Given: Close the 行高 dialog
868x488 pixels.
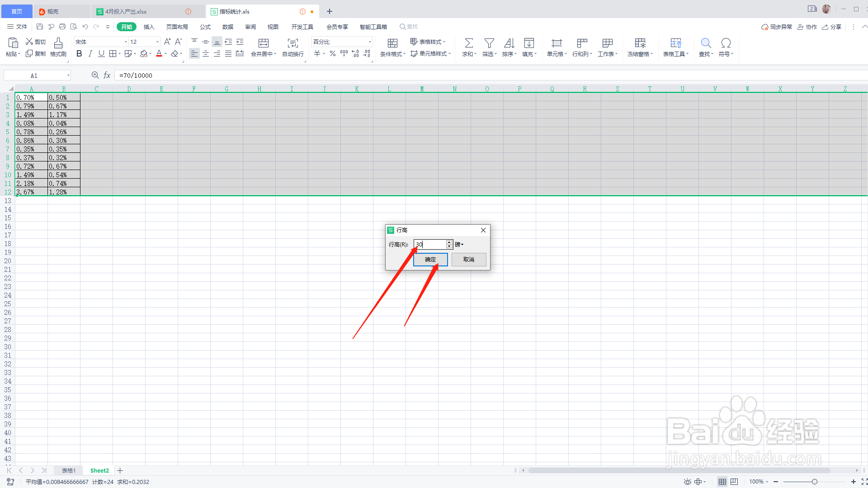Looking at the screenshot, I should [x=483, y=230].
